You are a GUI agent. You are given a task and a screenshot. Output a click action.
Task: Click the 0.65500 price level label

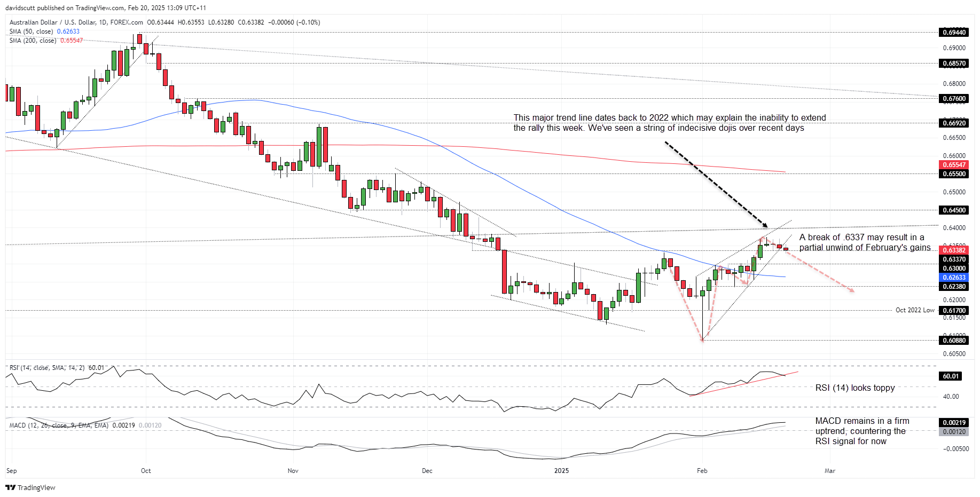tap(954, 174)
